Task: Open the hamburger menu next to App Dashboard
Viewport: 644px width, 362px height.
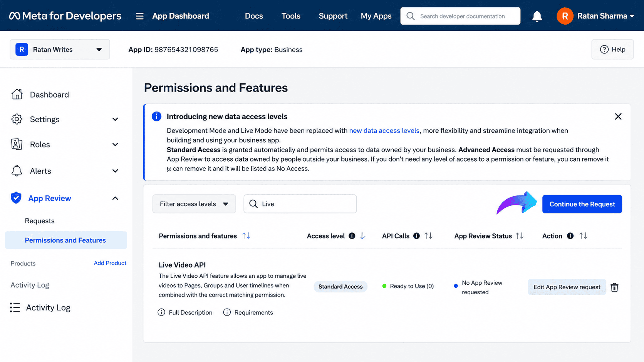Action: 139,16
